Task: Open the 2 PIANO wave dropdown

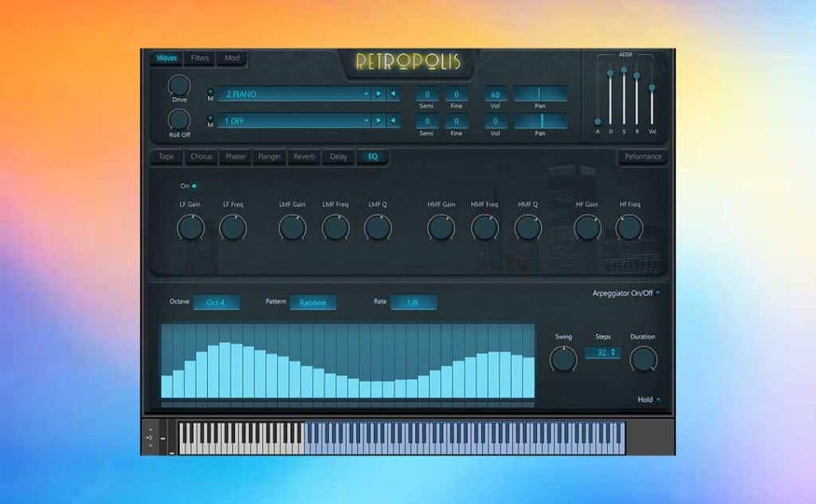Action: [x=293, y=94]
